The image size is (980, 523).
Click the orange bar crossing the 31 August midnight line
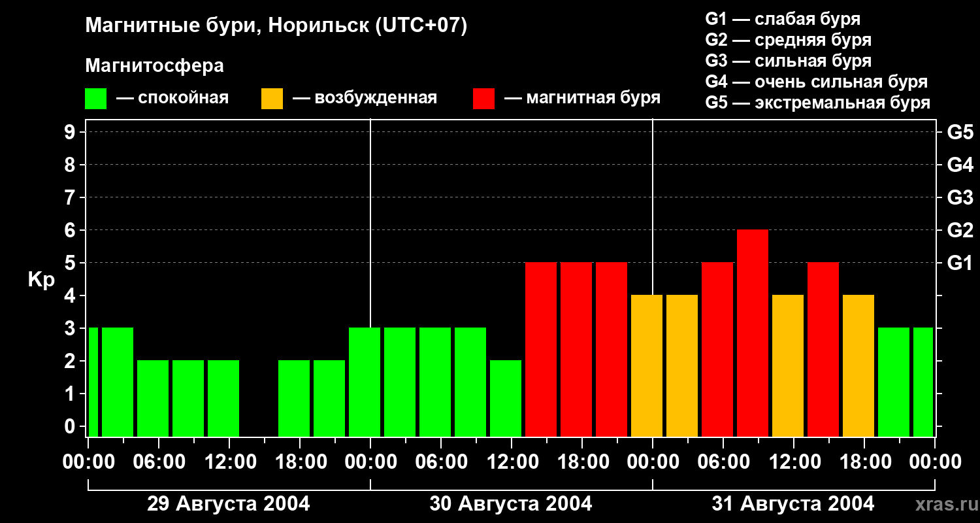coord(647,366)
